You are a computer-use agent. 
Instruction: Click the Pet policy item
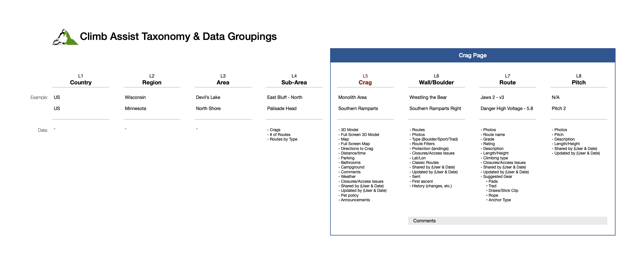click(x=348, y=195)
